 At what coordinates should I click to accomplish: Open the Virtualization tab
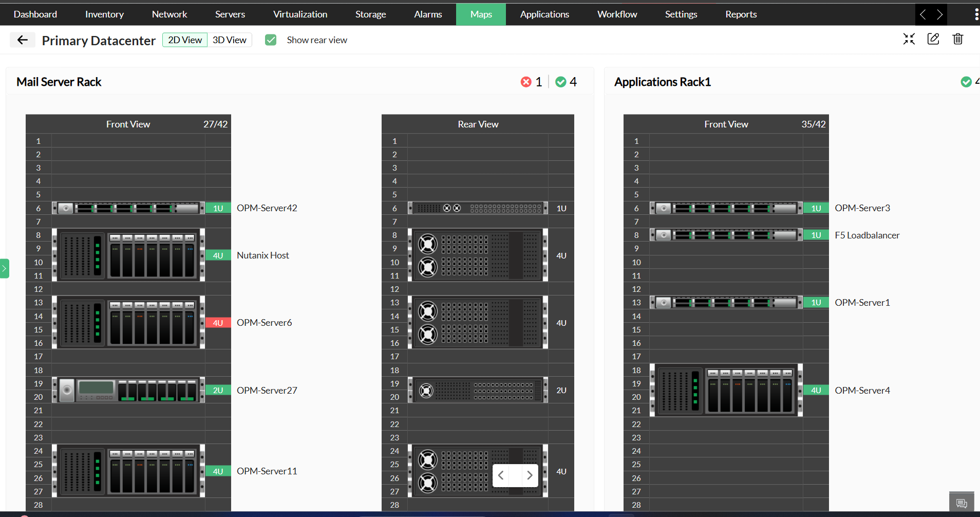click(300, 14)
